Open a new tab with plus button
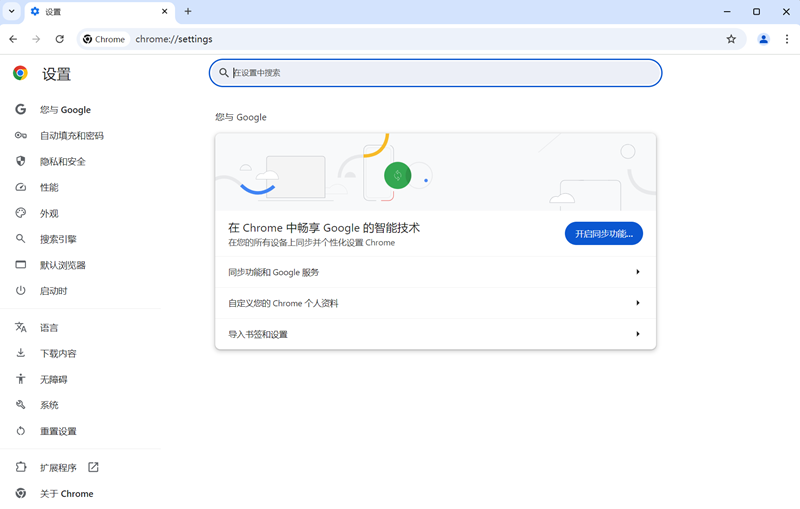Viewport: 800px width, 509px height. [x=188, y=11]
